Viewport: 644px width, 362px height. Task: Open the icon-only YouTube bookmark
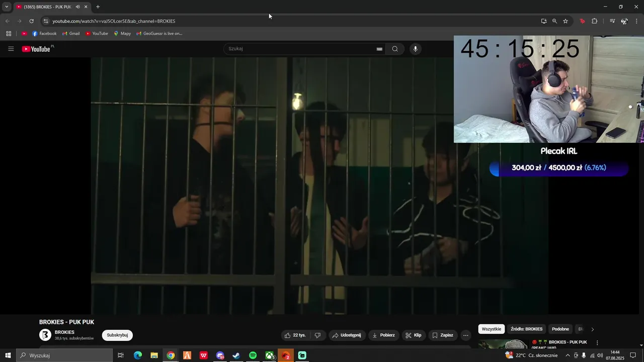coord(24,34)
